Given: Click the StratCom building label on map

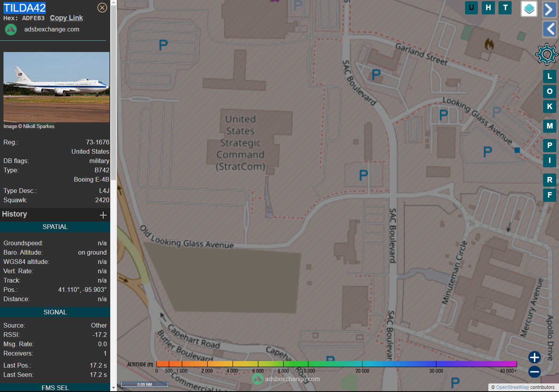Looking at the screenshot, I should pos(241,143).
